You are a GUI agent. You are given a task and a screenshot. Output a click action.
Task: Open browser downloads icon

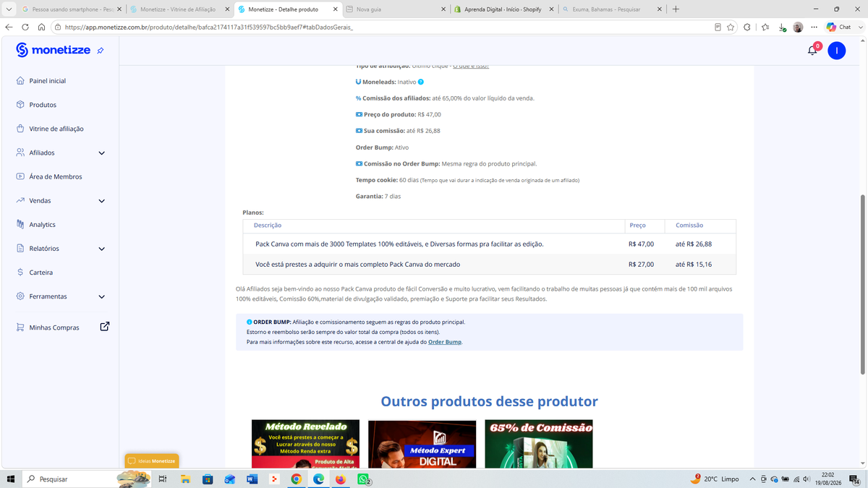783,27
